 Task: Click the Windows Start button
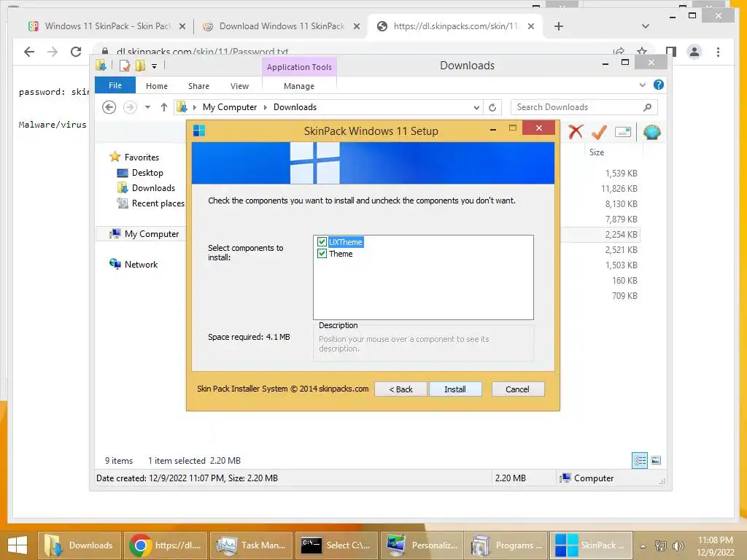point(18,545)
